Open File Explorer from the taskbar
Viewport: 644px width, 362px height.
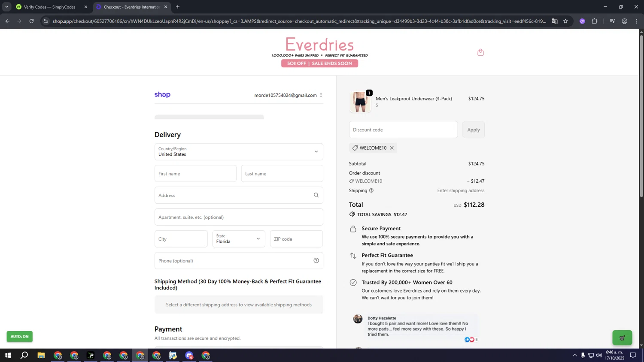(x=41, y=355)
